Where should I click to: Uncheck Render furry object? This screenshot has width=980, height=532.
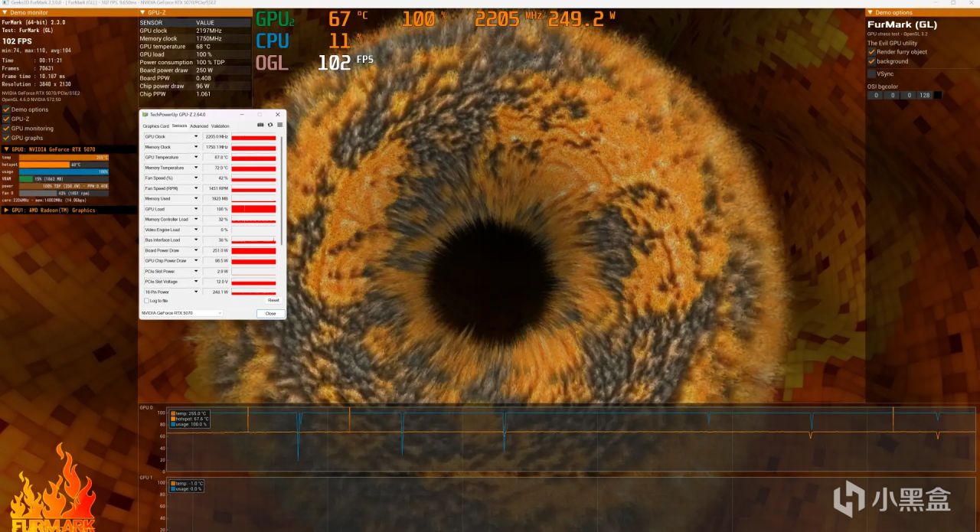coord(871,52)
